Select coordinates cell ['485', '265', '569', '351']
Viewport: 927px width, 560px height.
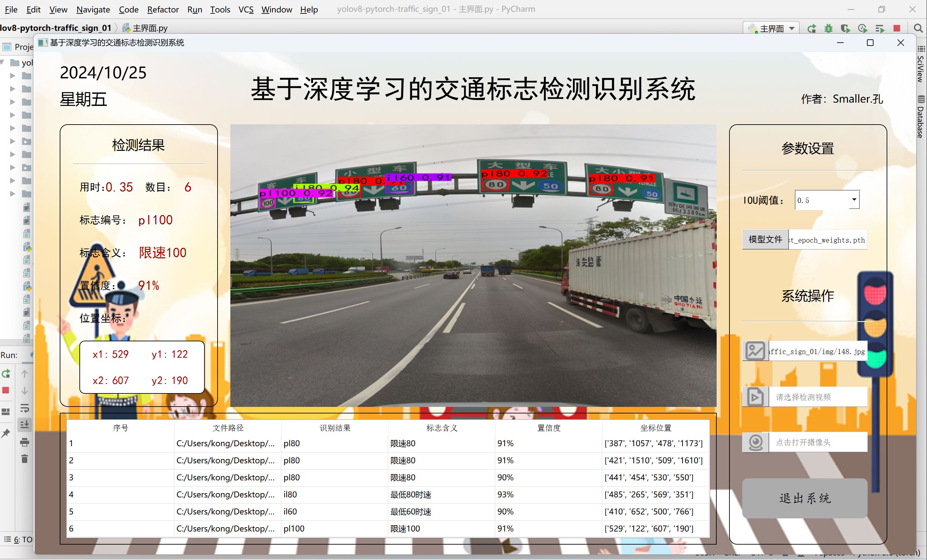click(656, 495)
